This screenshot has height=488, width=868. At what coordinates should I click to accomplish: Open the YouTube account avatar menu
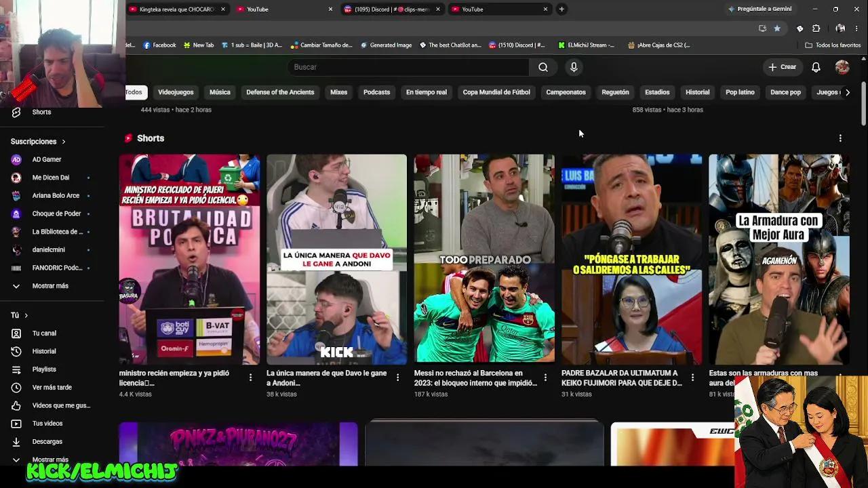842,67
